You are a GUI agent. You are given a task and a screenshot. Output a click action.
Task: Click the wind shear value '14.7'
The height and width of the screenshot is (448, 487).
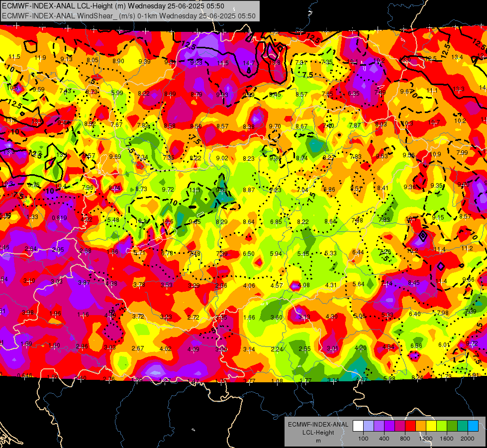249,63
